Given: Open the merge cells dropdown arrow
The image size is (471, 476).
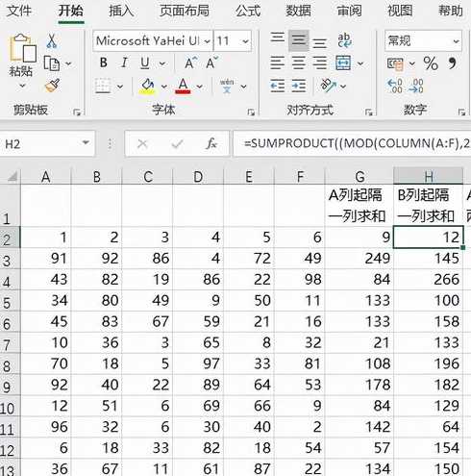Looking at the screenshot, I should pos(360,63).
